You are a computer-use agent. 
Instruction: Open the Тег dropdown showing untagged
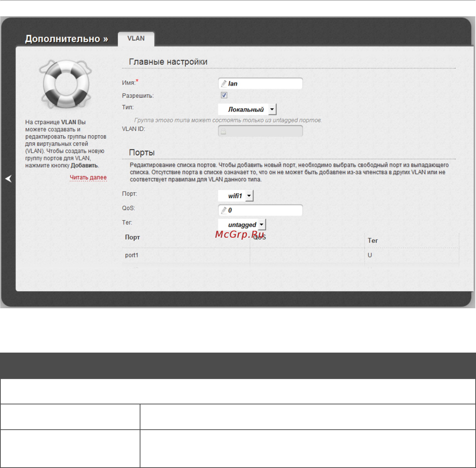pyautogui.click(x=242, y=225)
